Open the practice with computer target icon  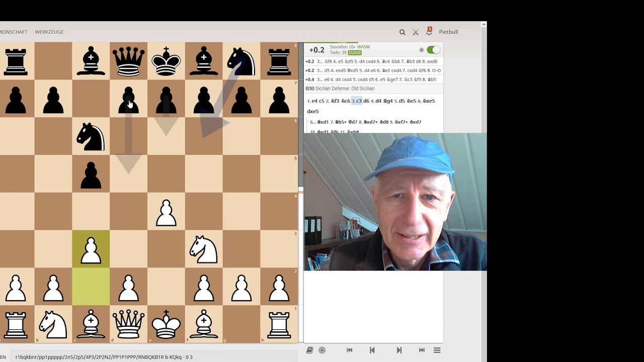[322, 350]
